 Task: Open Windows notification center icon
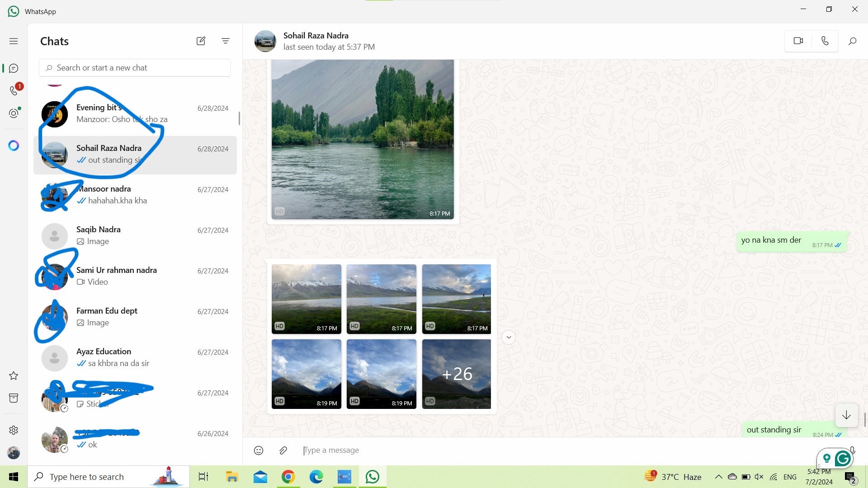(850, 477)
